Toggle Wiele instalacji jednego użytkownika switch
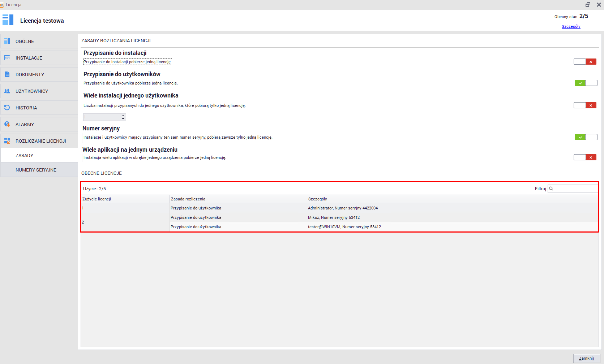Image resolution: width=604 pixels, height=364 pixels. pos(585,105)
